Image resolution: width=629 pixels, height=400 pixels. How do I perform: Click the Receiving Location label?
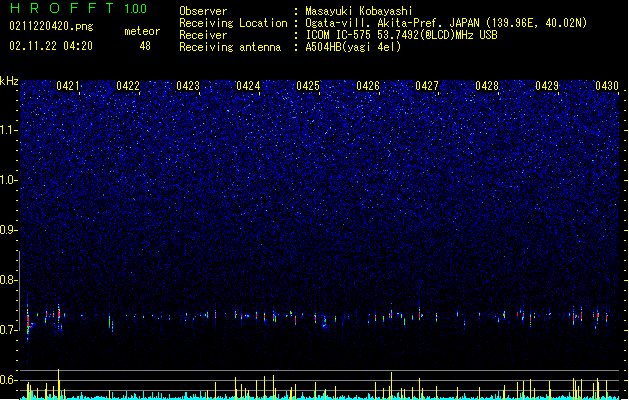(x=233, y=23)
